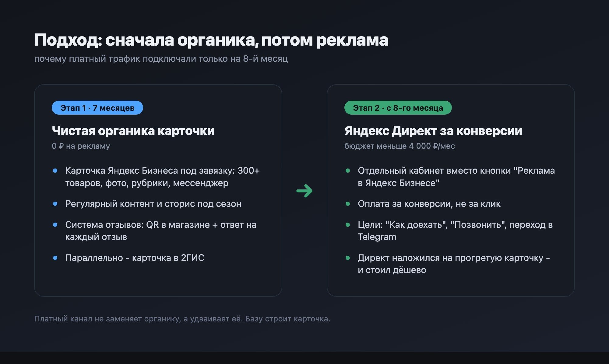Image resolution: width=609 pixels, height=364 pixels.
Task: Click the heading "Яндекс Директ за конверсии"
Action: click(433, 131)
